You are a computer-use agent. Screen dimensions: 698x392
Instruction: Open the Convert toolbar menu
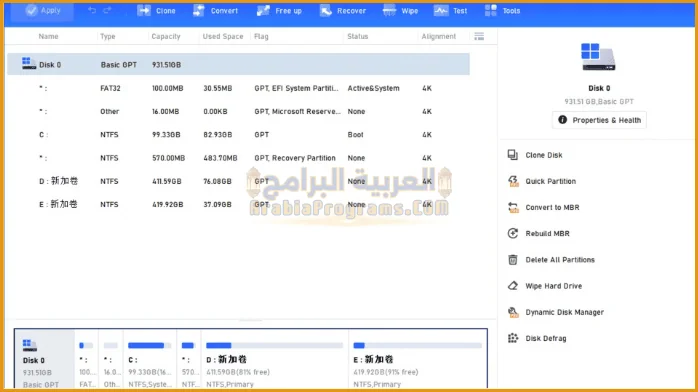(215, 11)
